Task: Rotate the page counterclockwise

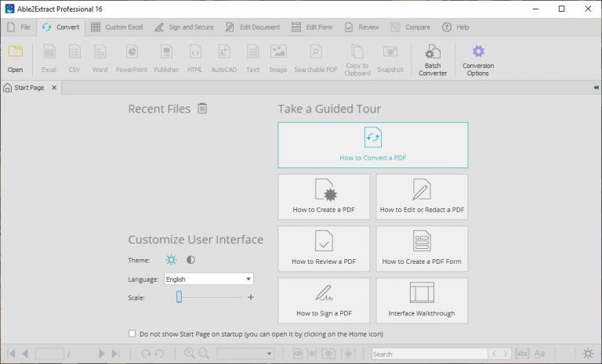Action: click(x=159, y=353)
